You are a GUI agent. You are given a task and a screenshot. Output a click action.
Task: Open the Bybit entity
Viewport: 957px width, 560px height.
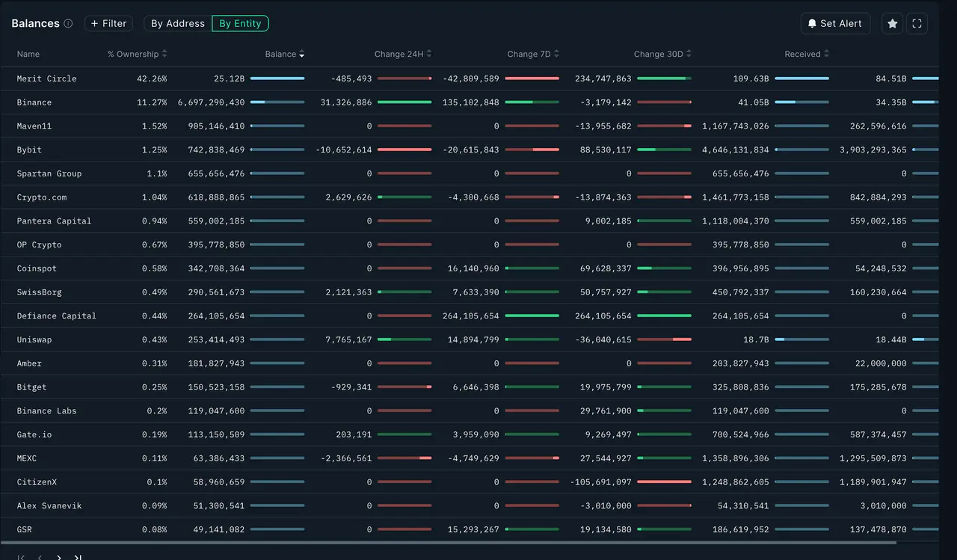click(x=29, y=150)
